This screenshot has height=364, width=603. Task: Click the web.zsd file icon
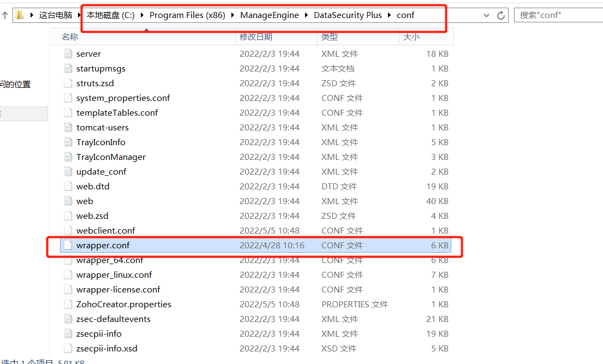click(x=68, y=216)
